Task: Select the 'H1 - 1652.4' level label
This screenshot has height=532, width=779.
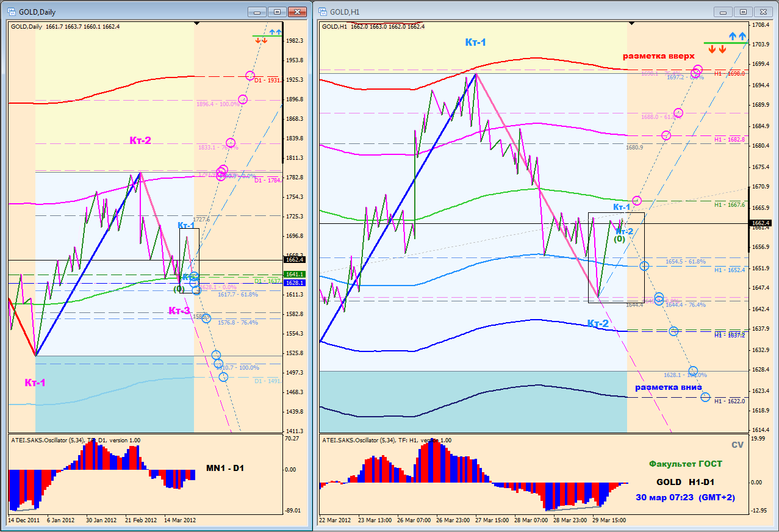Action: (730, 270)
